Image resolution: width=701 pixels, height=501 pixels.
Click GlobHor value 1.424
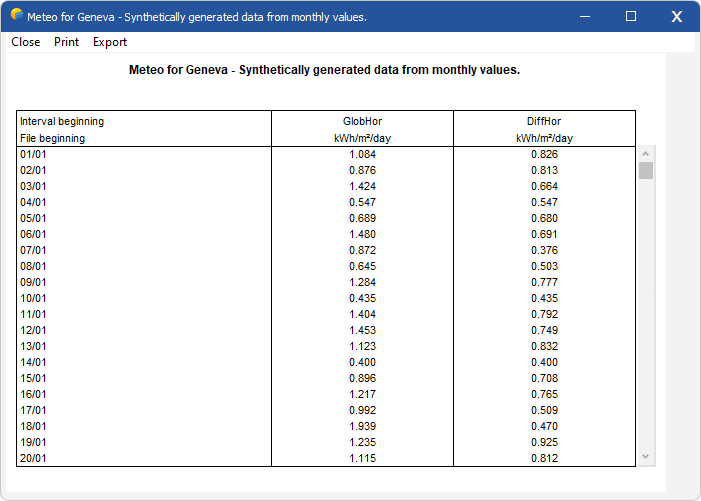[x=362, y=186]
